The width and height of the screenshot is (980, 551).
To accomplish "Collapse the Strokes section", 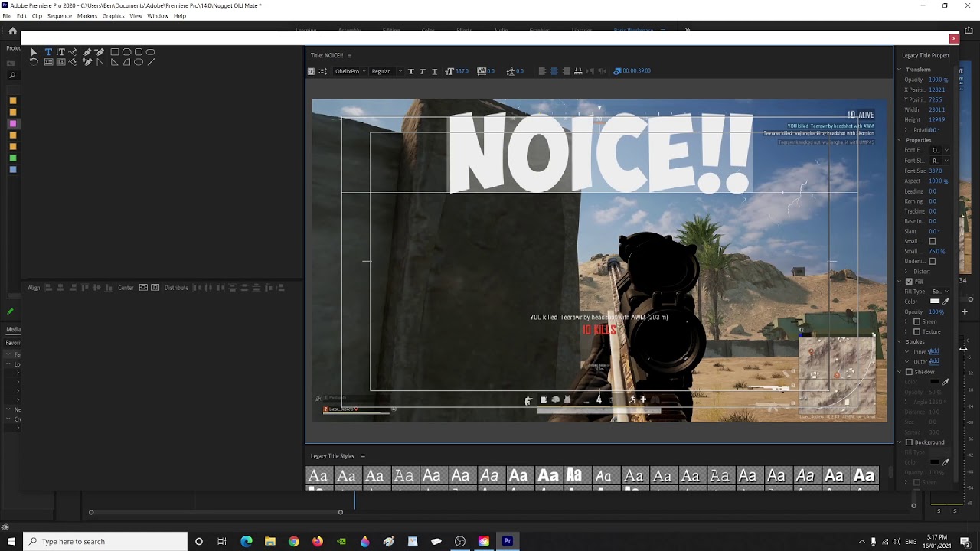I will tap(900, 341).
